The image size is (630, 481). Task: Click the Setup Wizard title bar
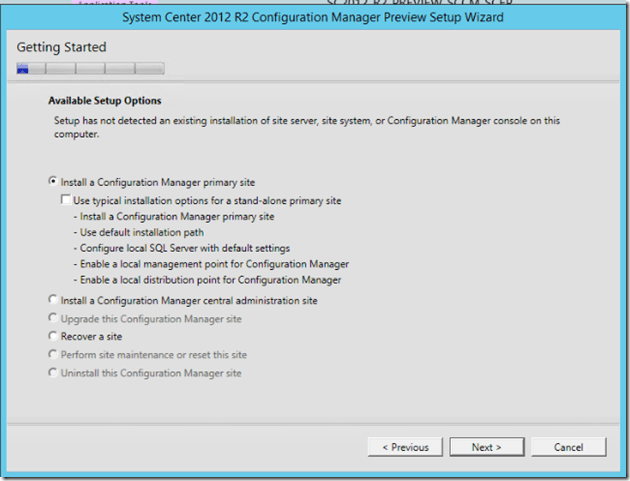point(314,17)
